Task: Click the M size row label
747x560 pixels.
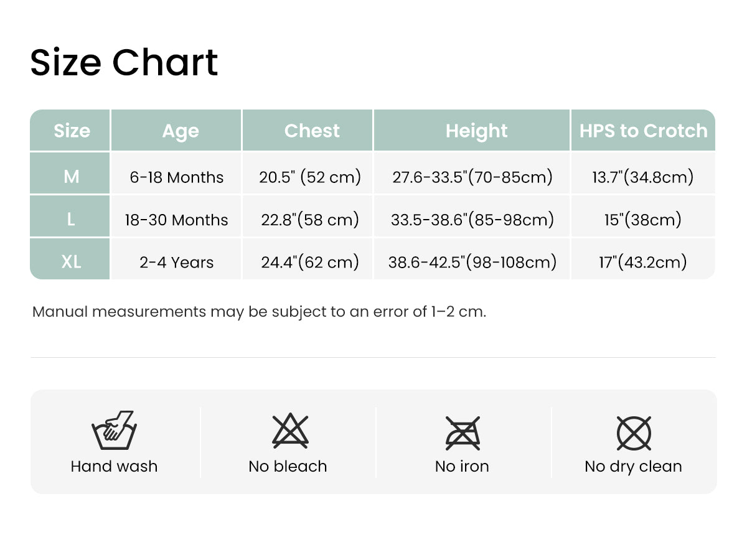Action: coord(70,177)
